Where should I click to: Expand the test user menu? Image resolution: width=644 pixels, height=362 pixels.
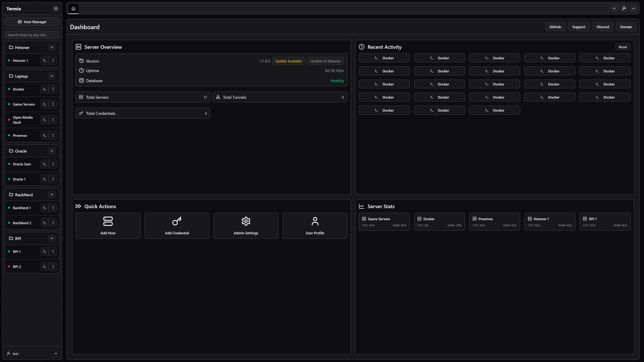point(32,353)
